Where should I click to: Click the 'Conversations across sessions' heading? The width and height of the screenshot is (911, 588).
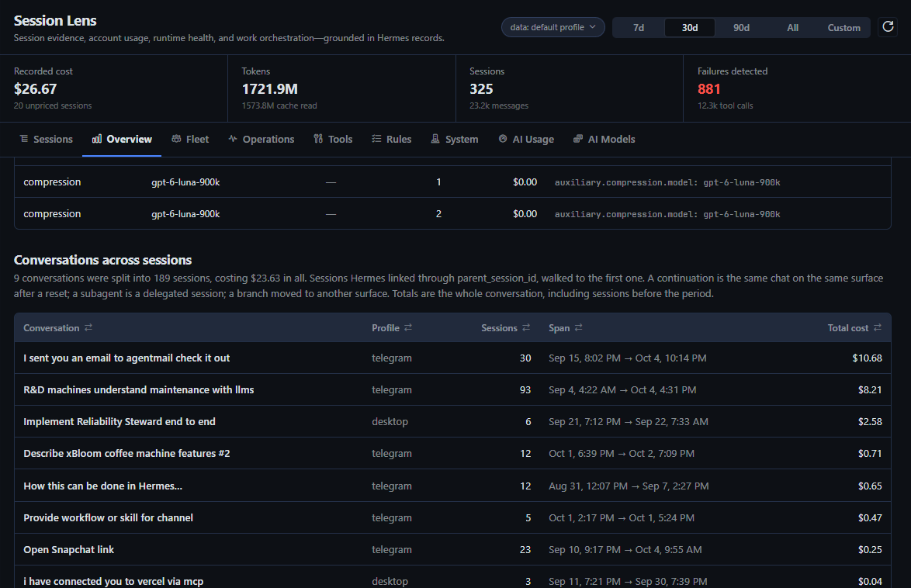[103, 260]
